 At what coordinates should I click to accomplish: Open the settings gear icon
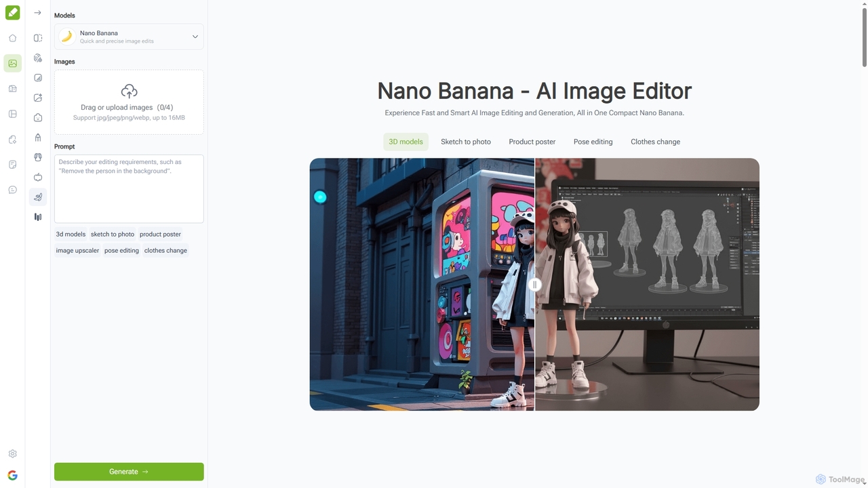[12, 454]
